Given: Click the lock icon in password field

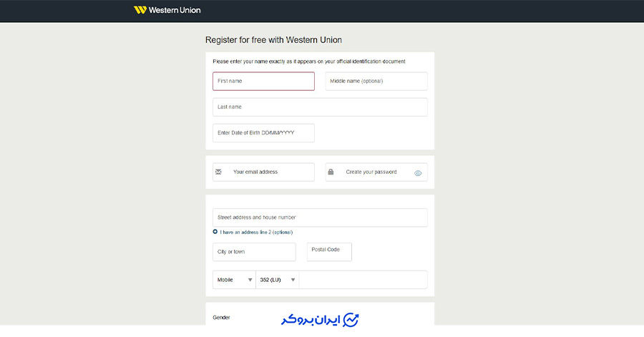Looking at the screenshot, I should (331, 172).
